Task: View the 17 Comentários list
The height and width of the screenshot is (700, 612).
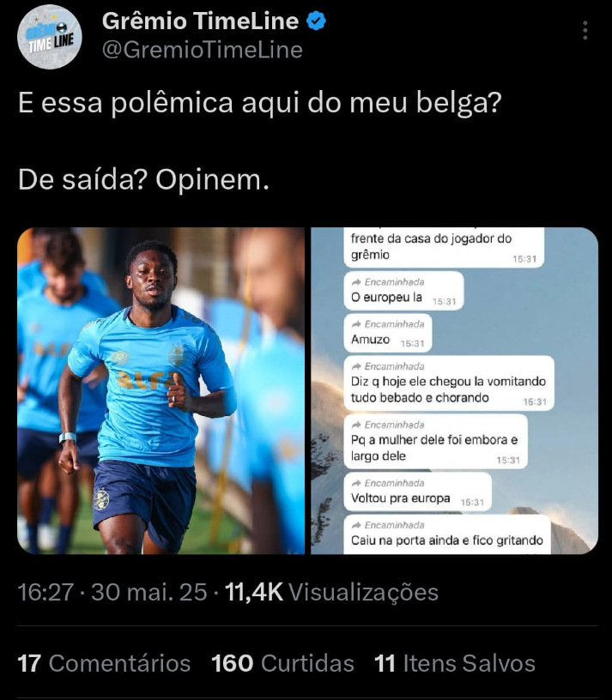Action: pyautogui.click(x=104, y=663)
